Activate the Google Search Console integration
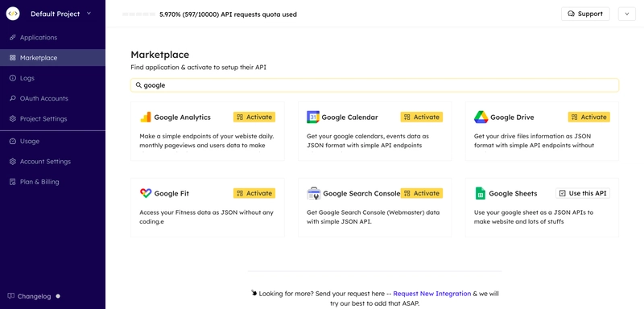 pos(421,193)
